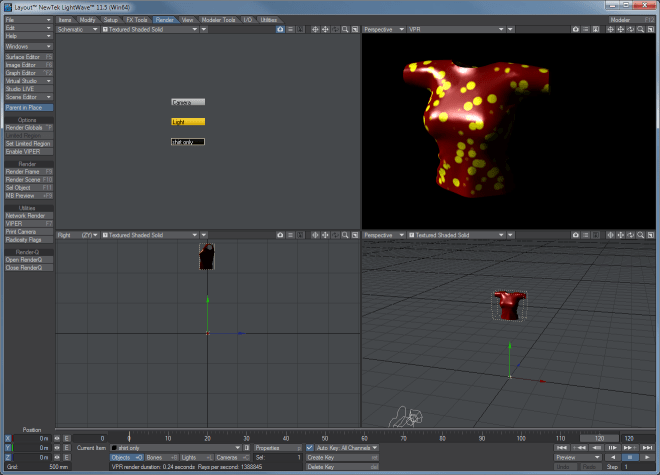Click the zoom magnifier in lower Perspective header
The width and height of the screenshot is (660, 475).
(640, 235)
